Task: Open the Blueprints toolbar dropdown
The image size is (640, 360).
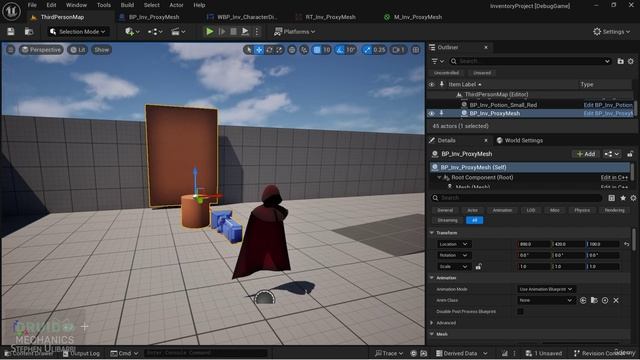Action: pos(155,31)
